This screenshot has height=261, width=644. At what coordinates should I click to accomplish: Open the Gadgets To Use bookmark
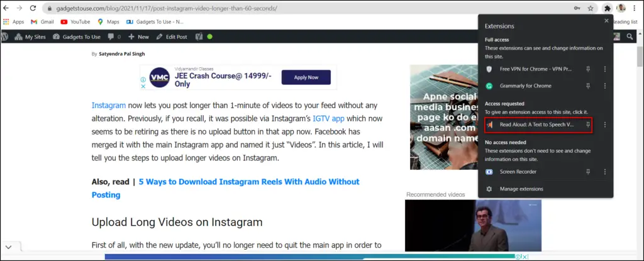(155, 22)
